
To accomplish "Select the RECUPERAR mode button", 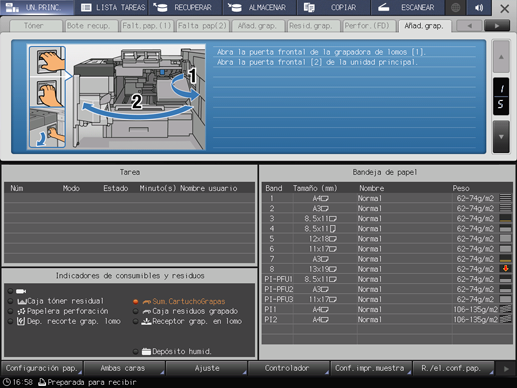I will 185,7.
